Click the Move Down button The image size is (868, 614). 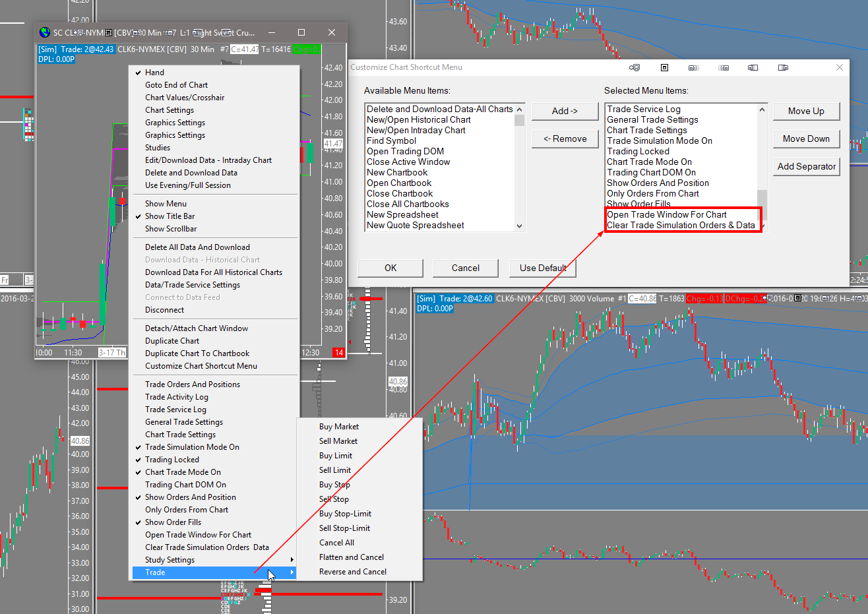tap(806, 138)
